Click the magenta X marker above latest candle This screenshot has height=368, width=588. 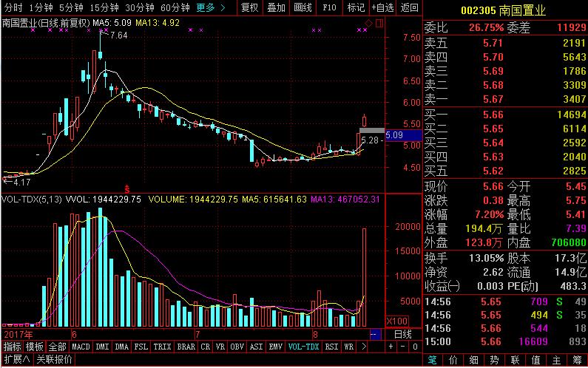point(365,30)
